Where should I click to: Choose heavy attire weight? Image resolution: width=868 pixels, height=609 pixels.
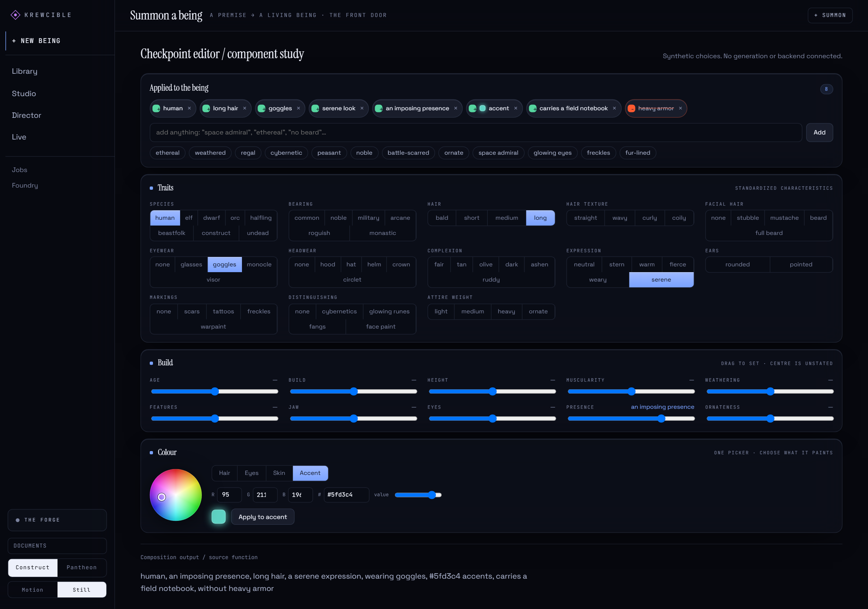[506, 312]
